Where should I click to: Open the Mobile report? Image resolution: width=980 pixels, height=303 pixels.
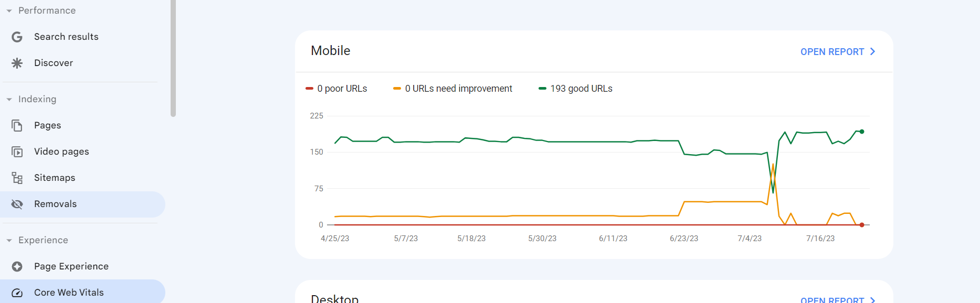[x=837, y=51]
